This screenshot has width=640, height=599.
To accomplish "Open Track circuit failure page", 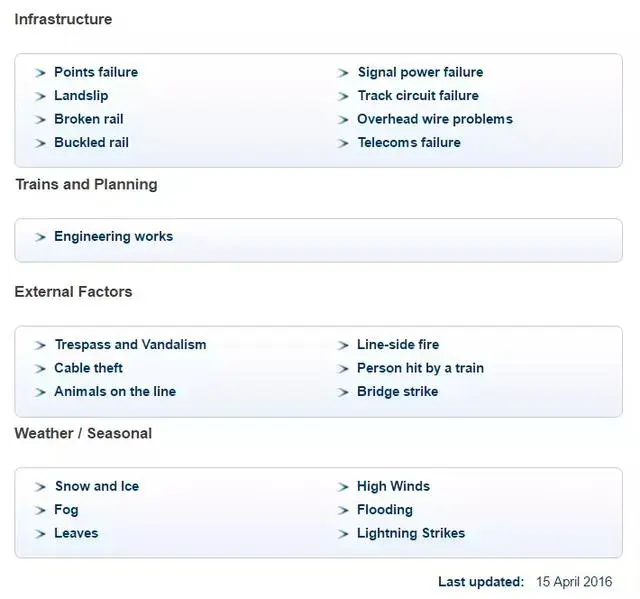I will point(418,95).
